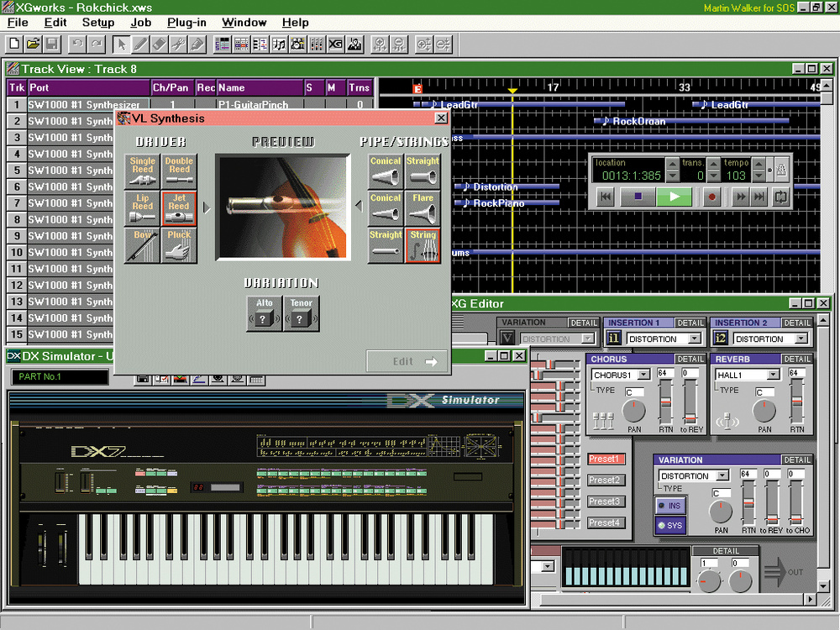Viewport: 840px width, 630px height.
Task: Open the Setup menu
Action: [98, 23]
